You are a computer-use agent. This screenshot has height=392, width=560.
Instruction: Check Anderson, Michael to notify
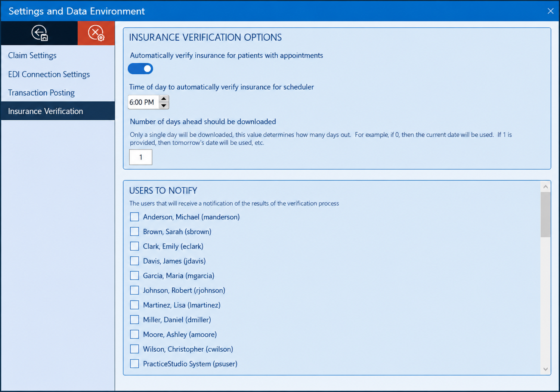134,217
